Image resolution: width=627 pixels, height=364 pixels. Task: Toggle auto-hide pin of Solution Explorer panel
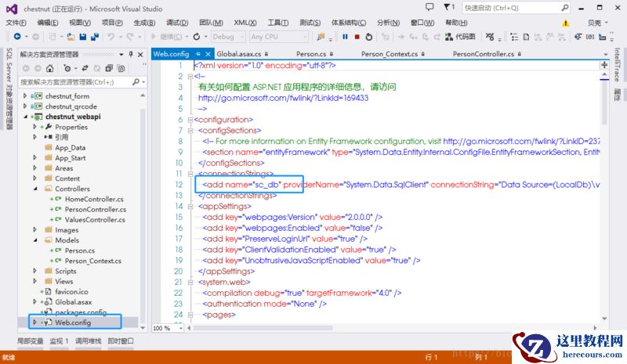click(132, 55)
